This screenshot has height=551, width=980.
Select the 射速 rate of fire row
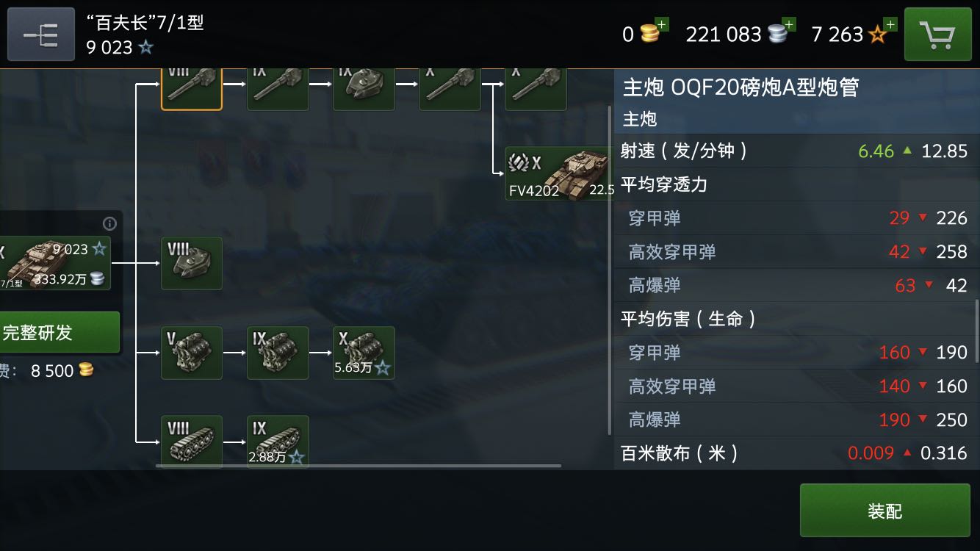[x=796, y=151]
